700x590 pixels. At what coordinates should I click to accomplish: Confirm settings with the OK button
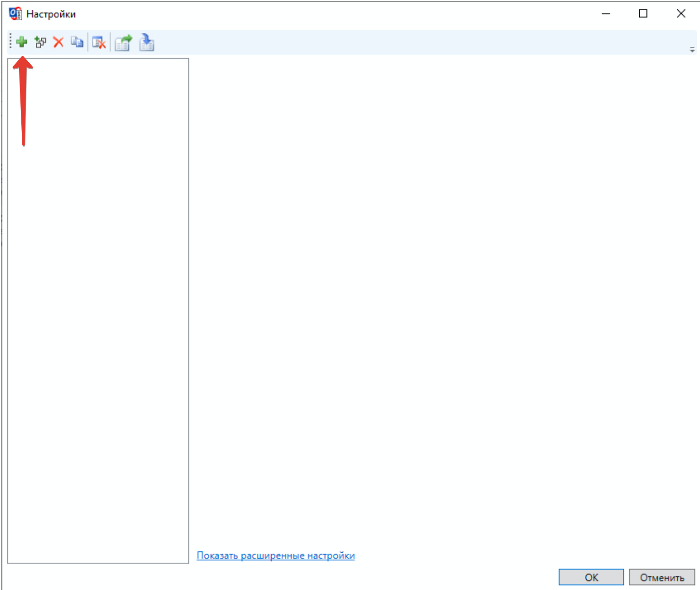coord(591,577)
